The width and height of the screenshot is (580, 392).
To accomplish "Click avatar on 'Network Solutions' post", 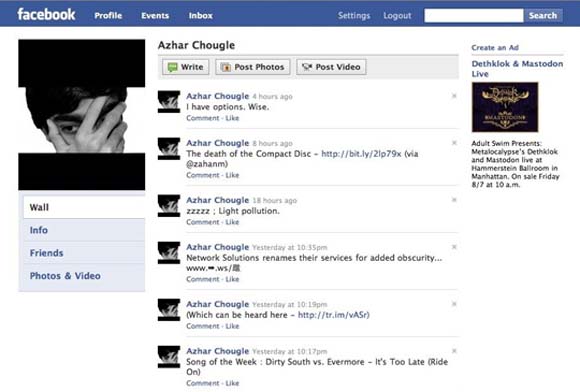I will pos(169,253).
